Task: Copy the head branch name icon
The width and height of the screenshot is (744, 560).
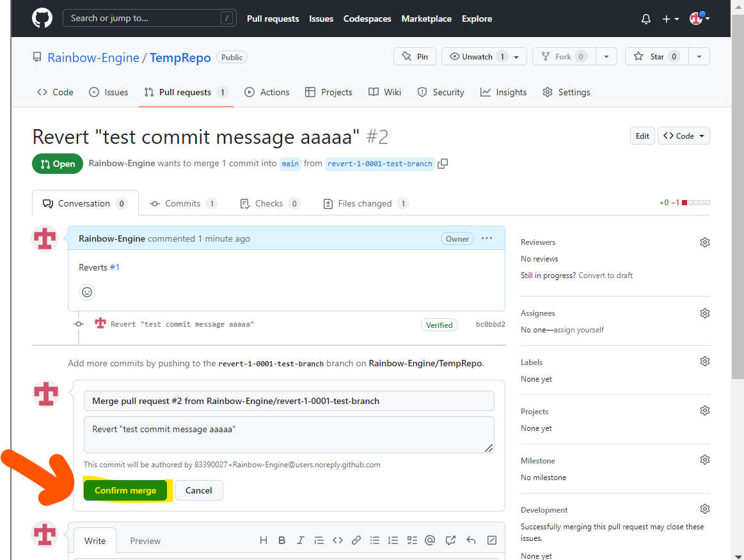Action: [x=443, y=164]
